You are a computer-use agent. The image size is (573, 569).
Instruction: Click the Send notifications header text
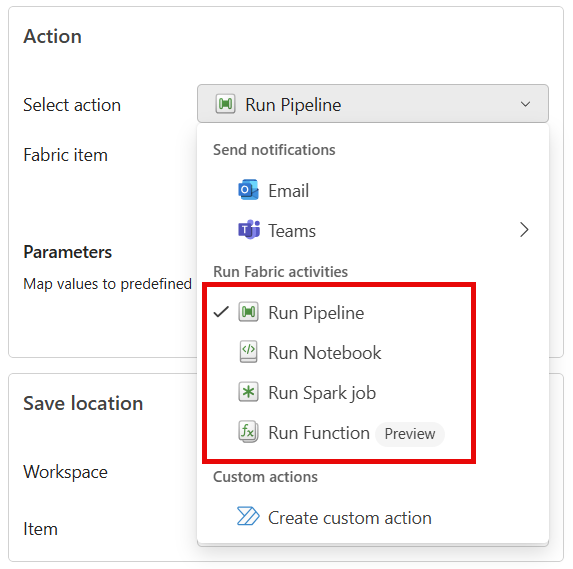tap(274, 150)
